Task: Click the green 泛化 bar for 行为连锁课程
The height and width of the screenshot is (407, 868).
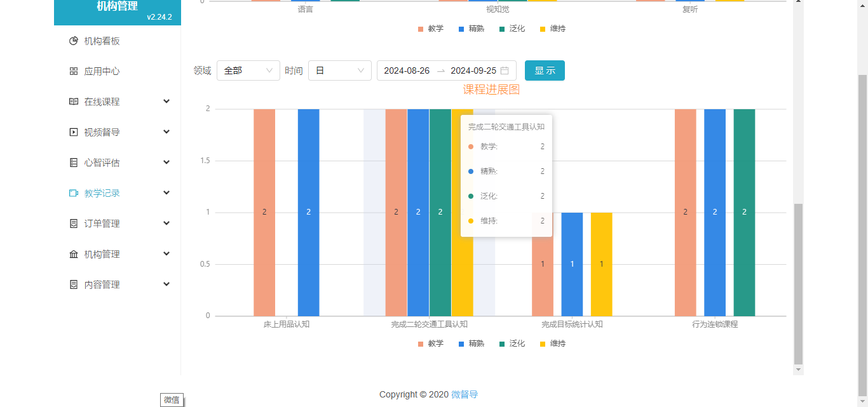Action: click(x=744, y=212)
